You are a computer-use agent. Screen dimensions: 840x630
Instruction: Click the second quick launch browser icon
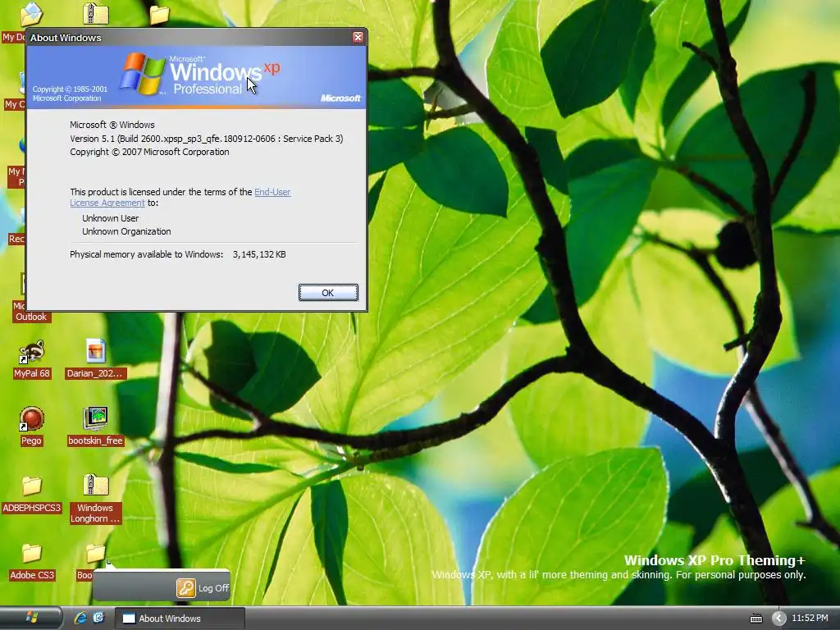(98, 618)
